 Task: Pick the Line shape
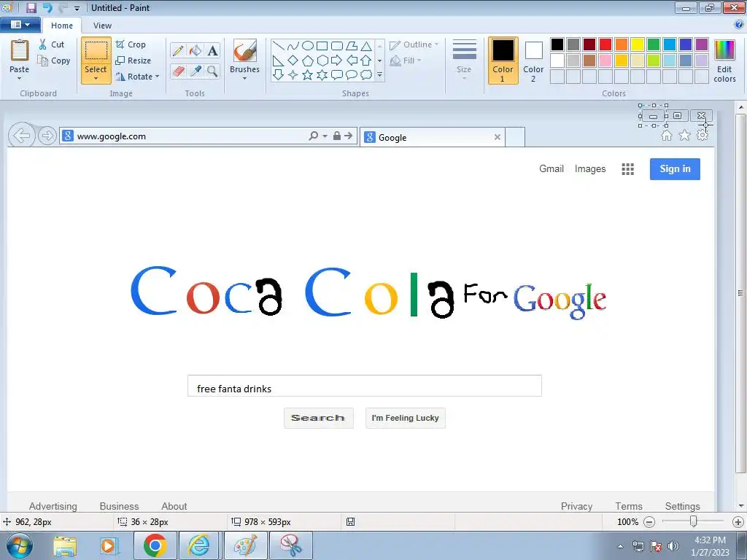tap(279, 46)
